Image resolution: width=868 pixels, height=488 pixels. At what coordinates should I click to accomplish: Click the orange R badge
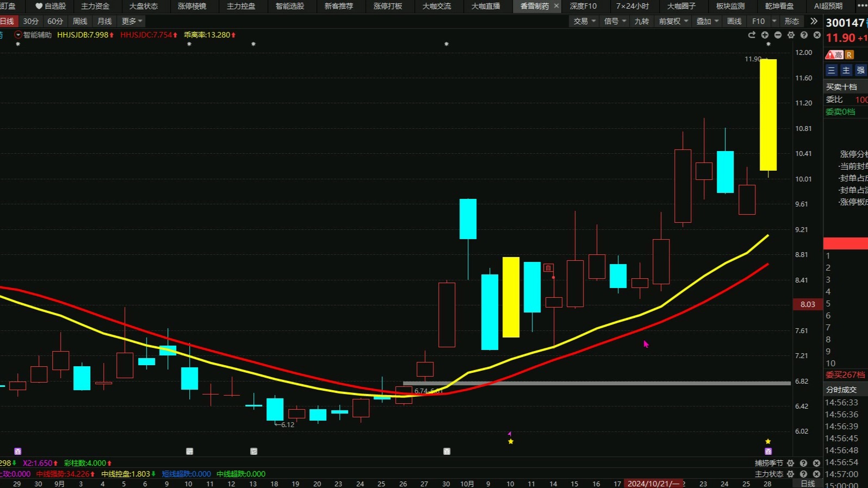click(849, 55)
